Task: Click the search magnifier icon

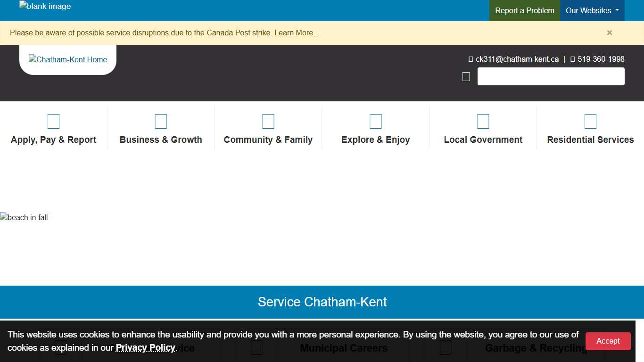Action: coord(466,76)
